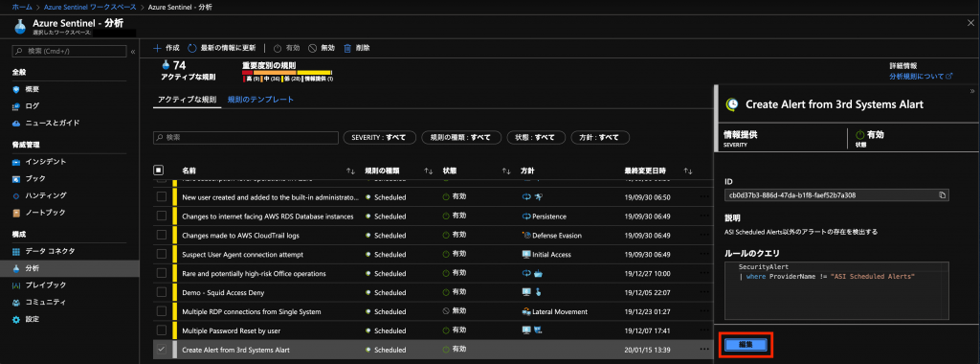This screenshot has width=980, height=364.
Task: Click the 削除 trash icon in toolbar
Action: [347, 48]
